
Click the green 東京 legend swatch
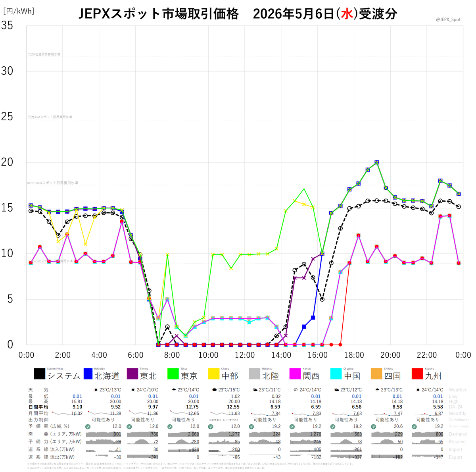pyautogui.click(x=173, y=374)
